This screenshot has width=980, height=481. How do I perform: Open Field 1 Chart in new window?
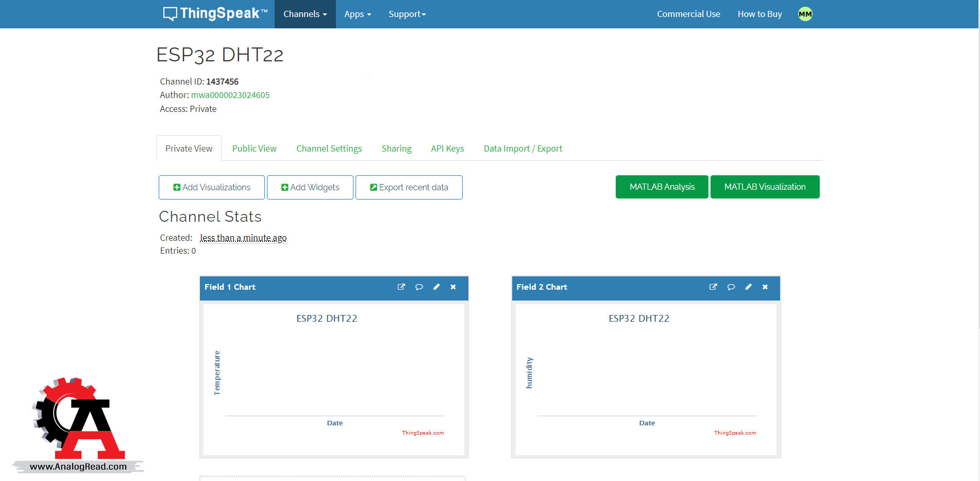[x=401, y=287]
